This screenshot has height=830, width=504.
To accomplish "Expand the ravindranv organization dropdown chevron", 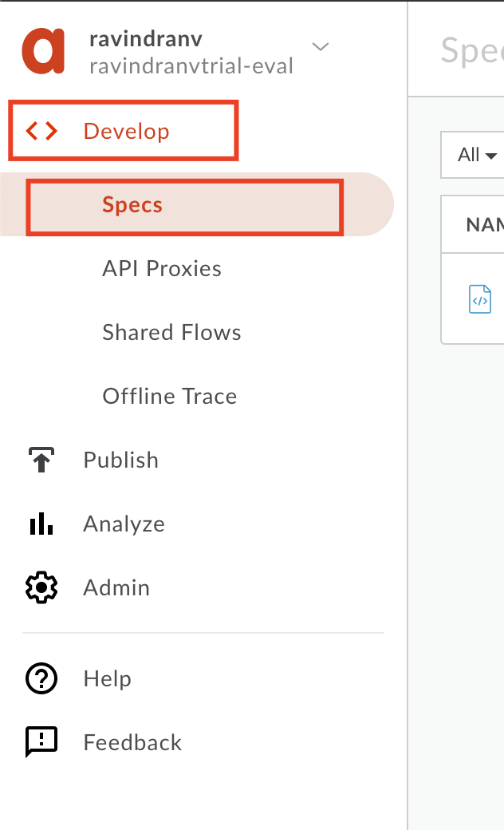I will (321, 46).
